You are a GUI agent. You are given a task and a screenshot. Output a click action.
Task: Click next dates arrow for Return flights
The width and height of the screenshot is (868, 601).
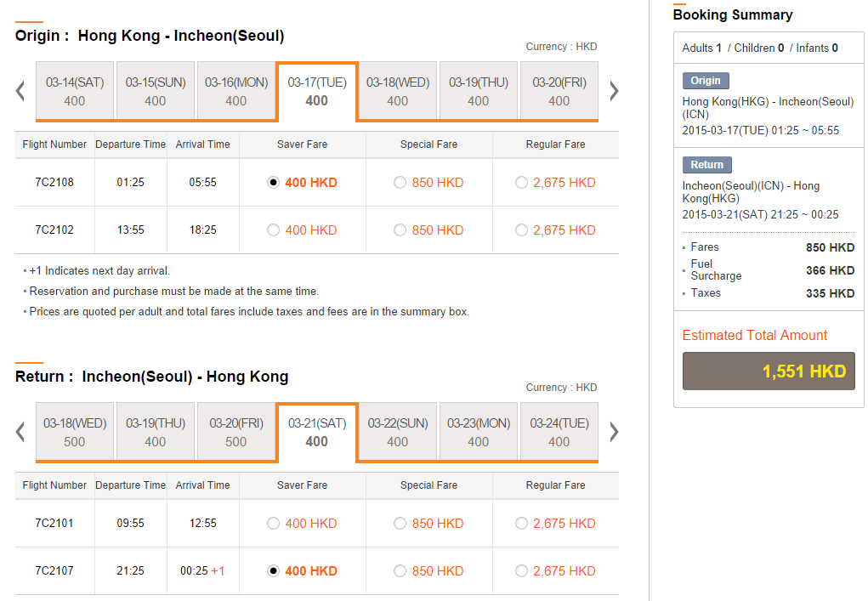[x=614, y=432]
